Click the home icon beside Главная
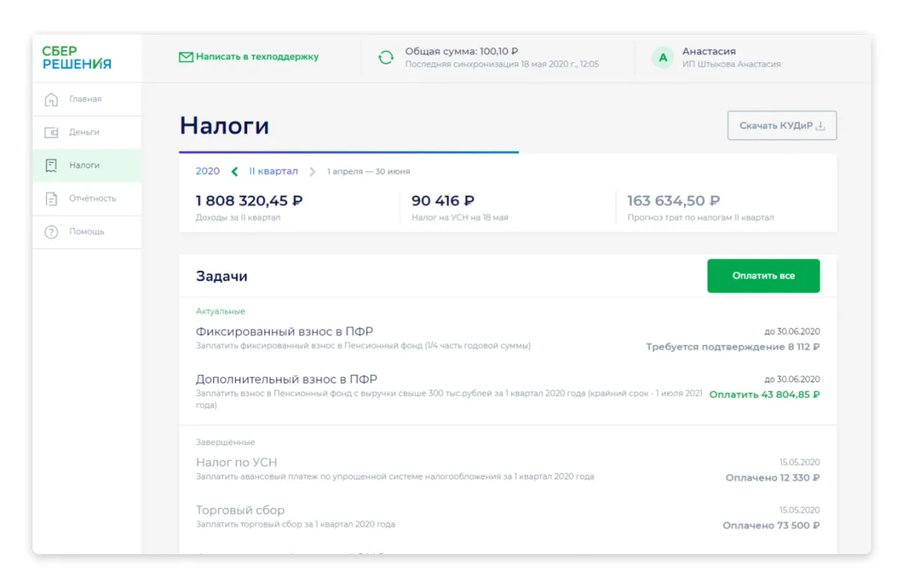 pos(51,99)
